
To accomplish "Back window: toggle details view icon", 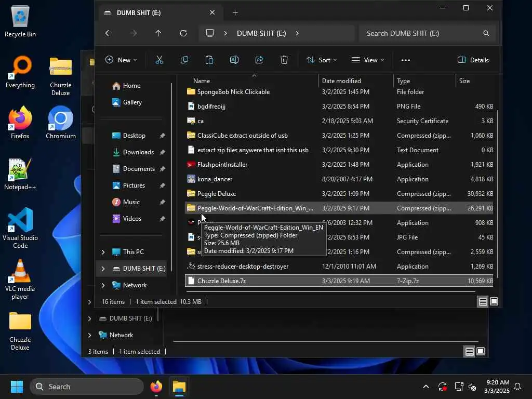I will tap(469, 352).
